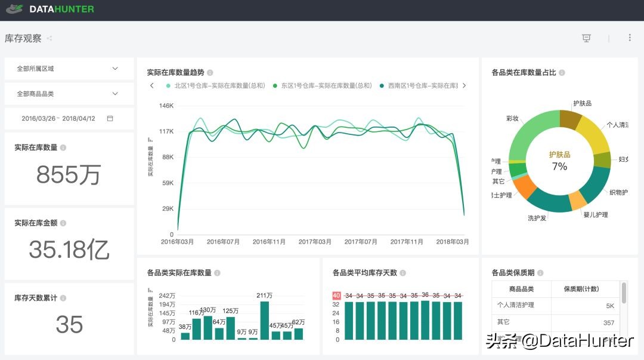Viewport: 644px width, 360px height.
Task: Go to next legend page arrow
Action: pos(464,85)
